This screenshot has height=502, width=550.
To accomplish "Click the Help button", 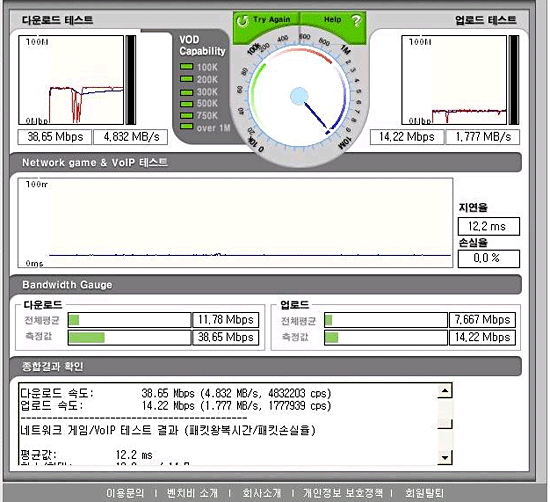I will coord(333,21).
